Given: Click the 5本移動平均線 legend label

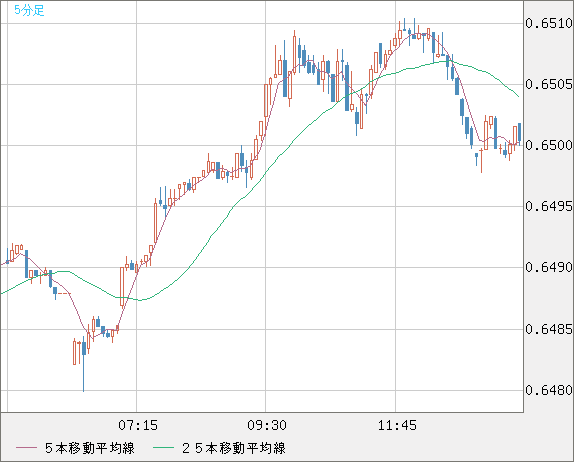Looking at the screenshot, I should click(90, 448).
